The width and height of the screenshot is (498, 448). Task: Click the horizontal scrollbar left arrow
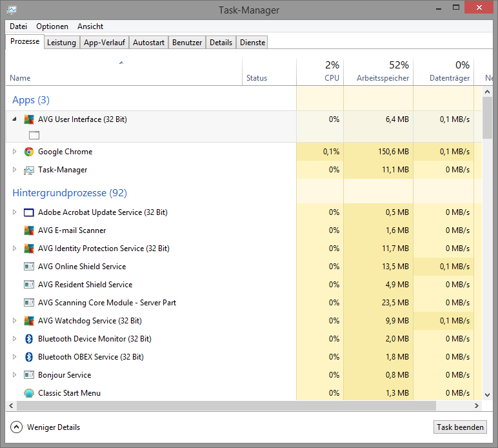[11, 405]
